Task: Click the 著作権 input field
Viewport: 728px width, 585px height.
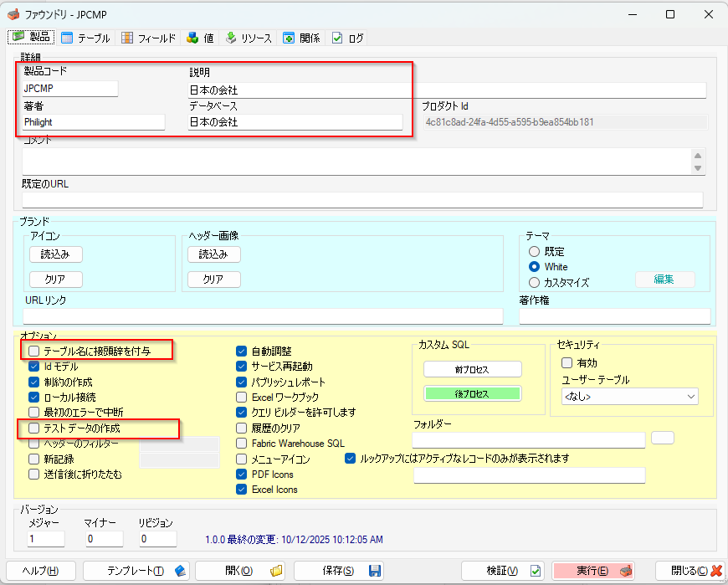Action: 615,316
